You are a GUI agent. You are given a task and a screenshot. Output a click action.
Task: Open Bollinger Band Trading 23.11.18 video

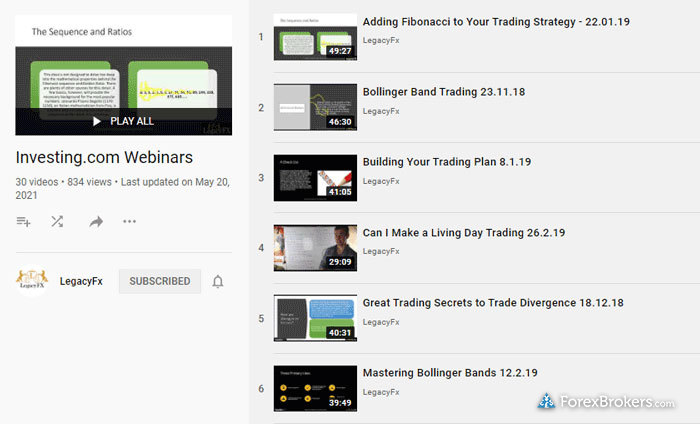(x=444, y=92)
